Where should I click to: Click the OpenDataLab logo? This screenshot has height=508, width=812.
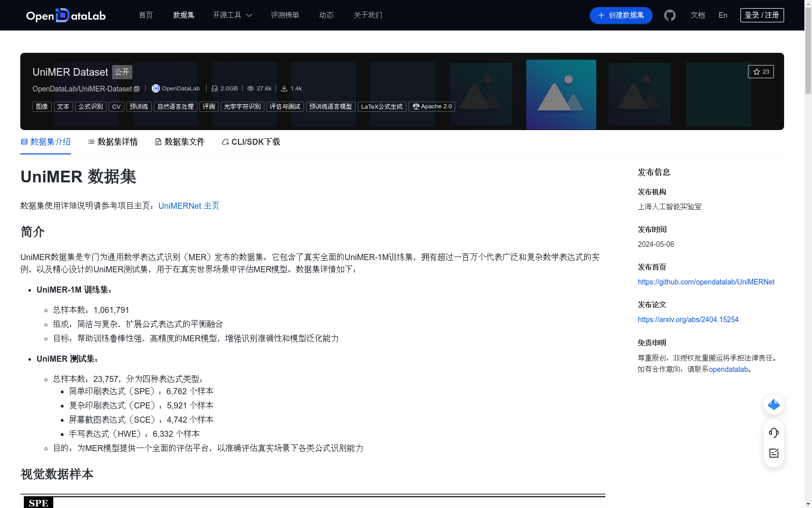click(x=66, y=15)
